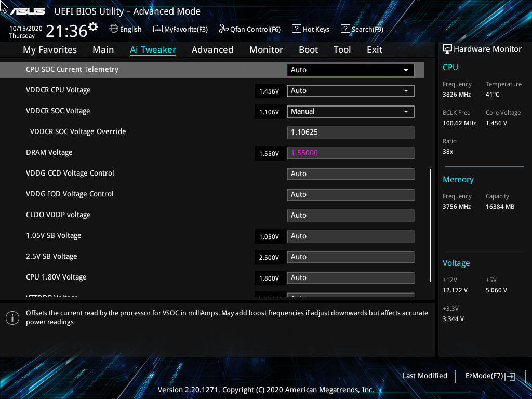The image size is (532, 399).
Task: Click Last Modified
Action: pyautogui.click(x=425, y=376)
